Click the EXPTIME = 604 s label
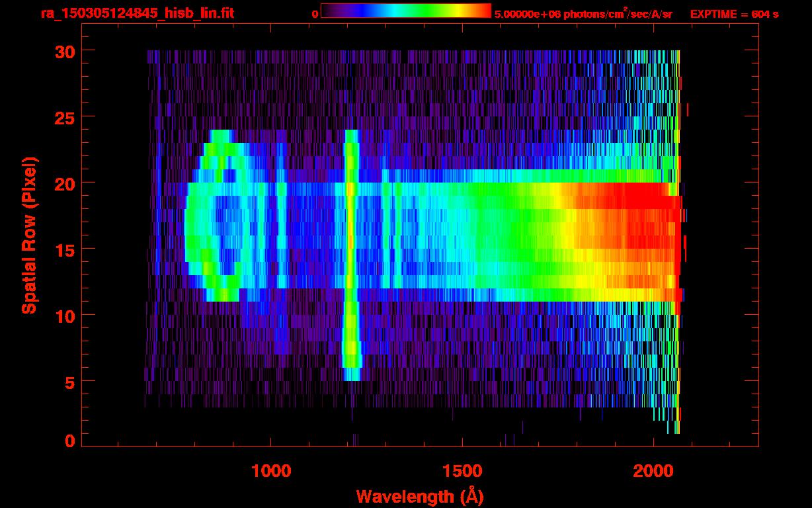Viewport: 812px width, 508px height. [734, 14]
